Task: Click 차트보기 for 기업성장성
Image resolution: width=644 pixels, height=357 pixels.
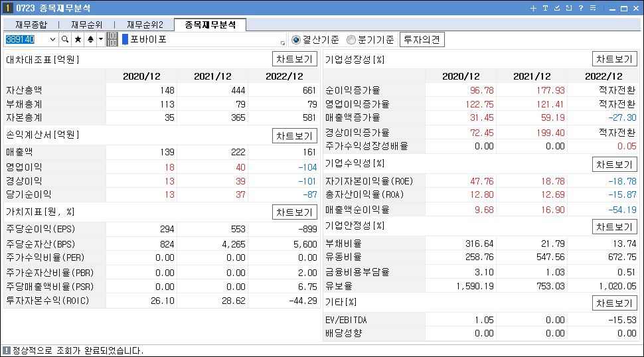Action: point(614,59)
